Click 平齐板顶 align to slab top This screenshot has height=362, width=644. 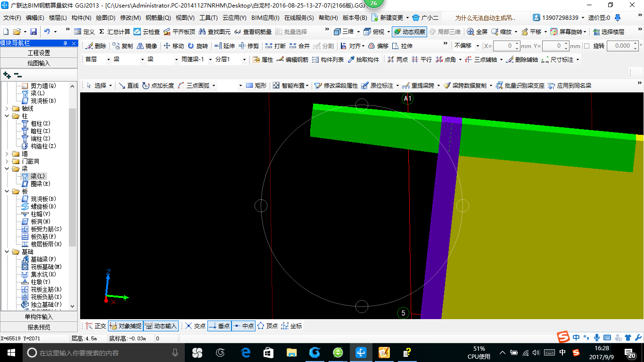pos(179,32)
